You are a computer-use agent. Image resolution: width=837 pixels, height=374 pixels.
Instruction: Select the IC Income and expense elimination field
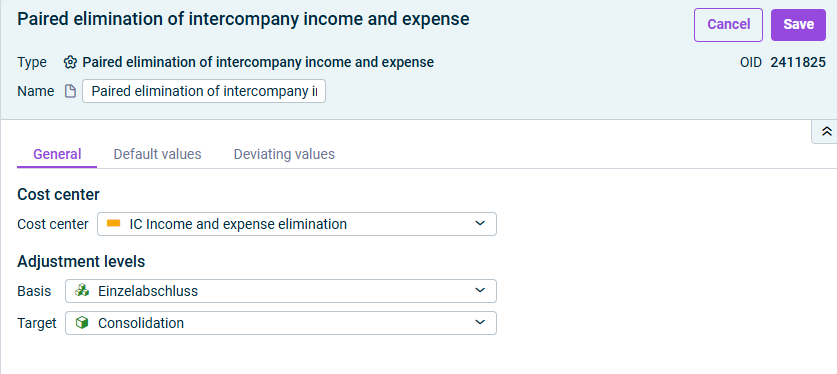[x=297, y=224]
